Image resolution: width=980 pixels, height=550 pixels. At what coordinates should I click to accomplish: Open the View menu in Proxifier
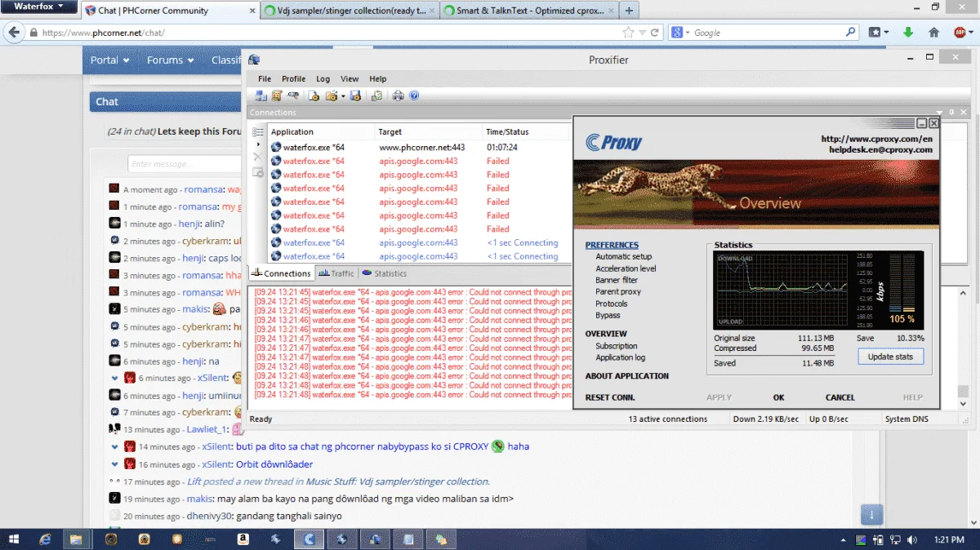(x=350, y=79)
